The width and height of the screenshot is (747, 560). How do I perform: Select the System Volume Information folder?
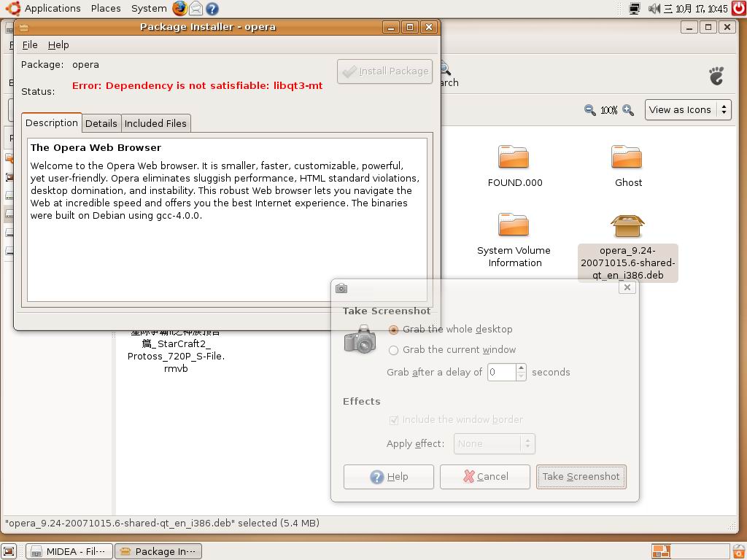[x=514, y=241]
